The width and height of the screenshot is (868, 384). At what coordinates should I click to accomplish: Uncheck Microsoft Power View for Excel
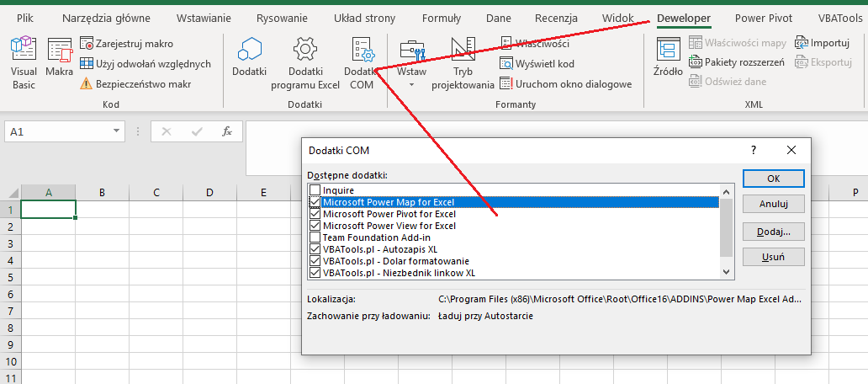(315, 226)
